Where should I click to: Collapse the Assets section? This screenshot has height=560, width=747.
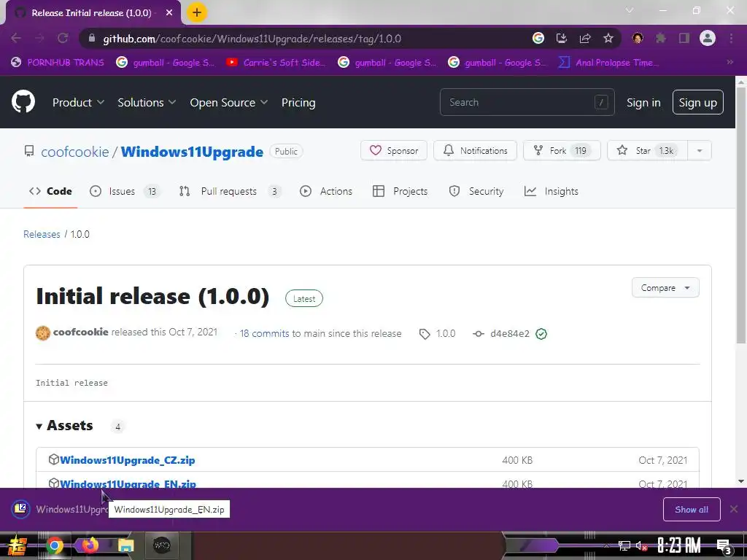65,425
